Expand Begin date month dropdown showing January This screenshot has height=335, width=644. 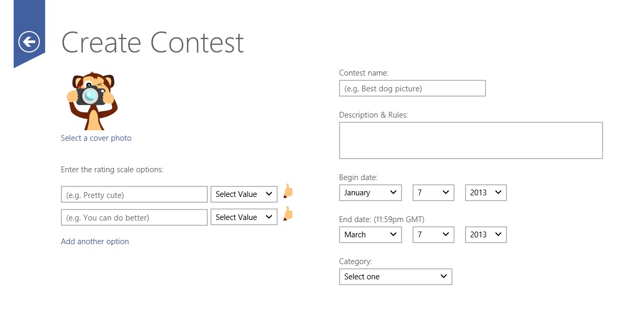pyautogui.click(x=371, y=193)
